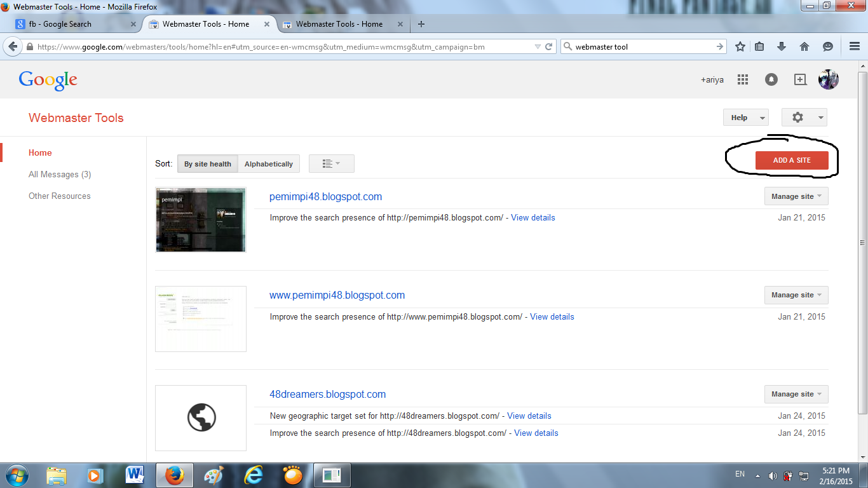Click the EN language indicator in tray
868x488 pixels.
point(740,474)
